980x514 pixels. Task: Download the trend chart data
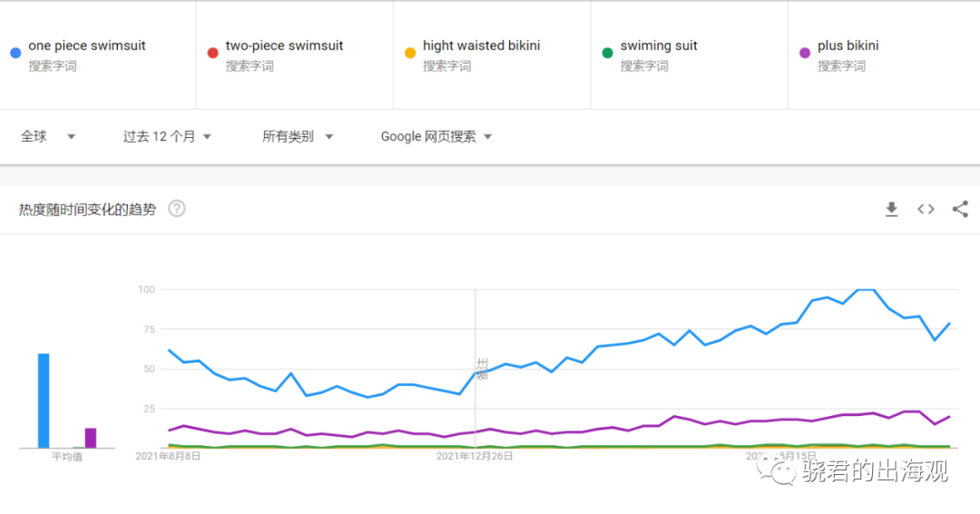coord(892,210)
